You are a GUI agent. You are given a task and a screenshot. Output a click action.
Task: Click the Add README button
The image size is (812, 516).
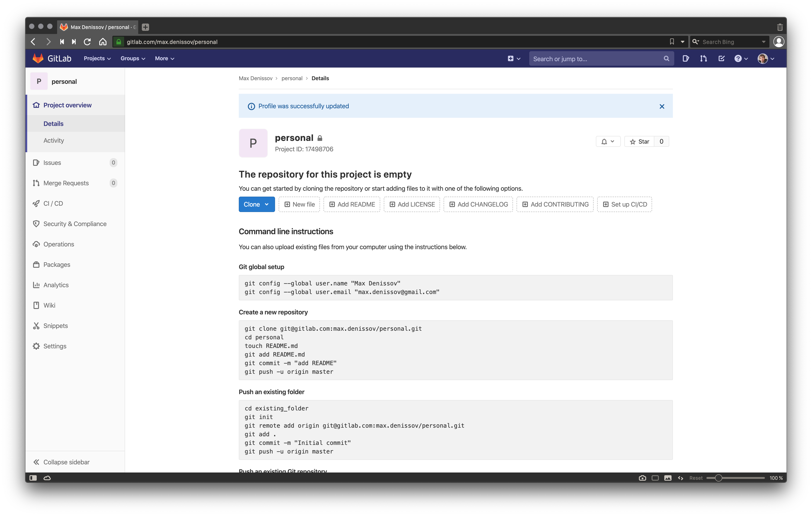pyautogui.click(x=352, y=204)
